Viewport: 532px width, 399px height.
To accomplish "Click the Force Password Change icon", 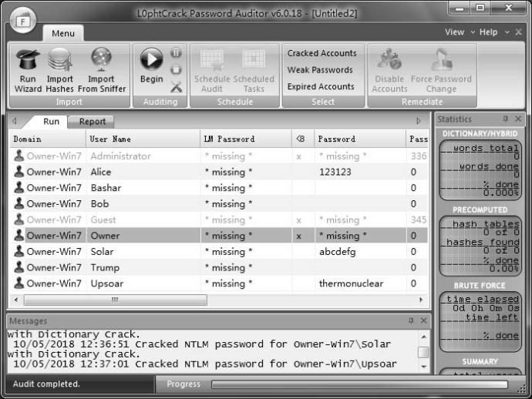I will (x=441, y=59).
